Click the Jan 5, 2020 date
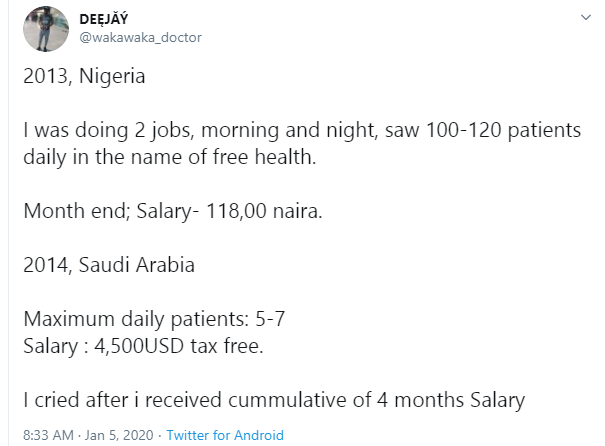The image size is (605, 446). tap(117, 435)
